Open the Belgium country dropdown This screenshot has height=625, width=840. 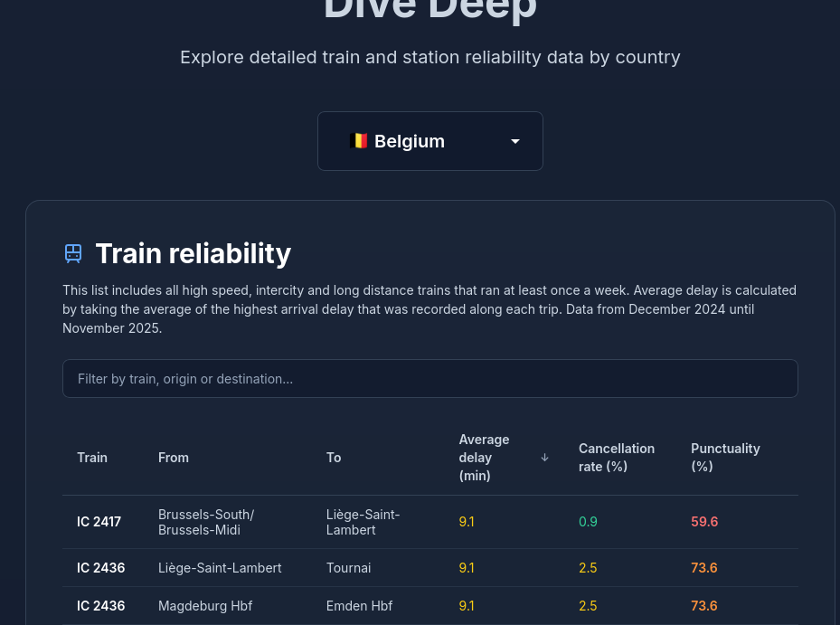click(x=429, y=141)
